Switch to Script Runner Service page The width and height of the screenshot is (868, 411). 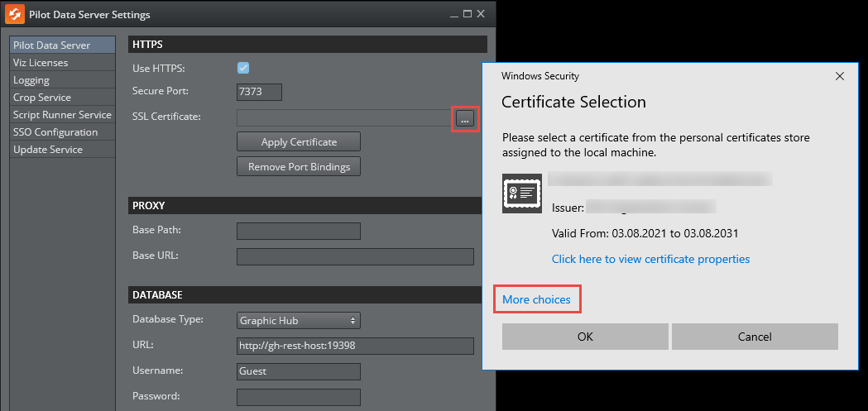[62, 115]
